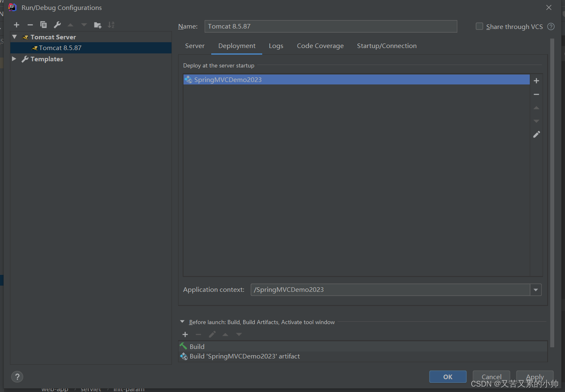Screen dimensions: 565x392
Task: Collapse the Tomcat Server tree node
Action: coord(14,37)
